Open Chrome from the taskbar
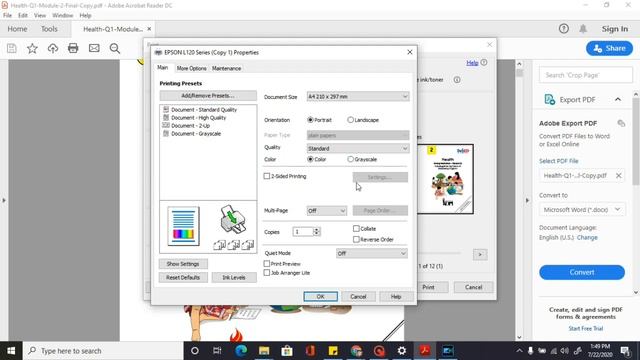Viewport: 640px width, 360px height. [356, 351]
